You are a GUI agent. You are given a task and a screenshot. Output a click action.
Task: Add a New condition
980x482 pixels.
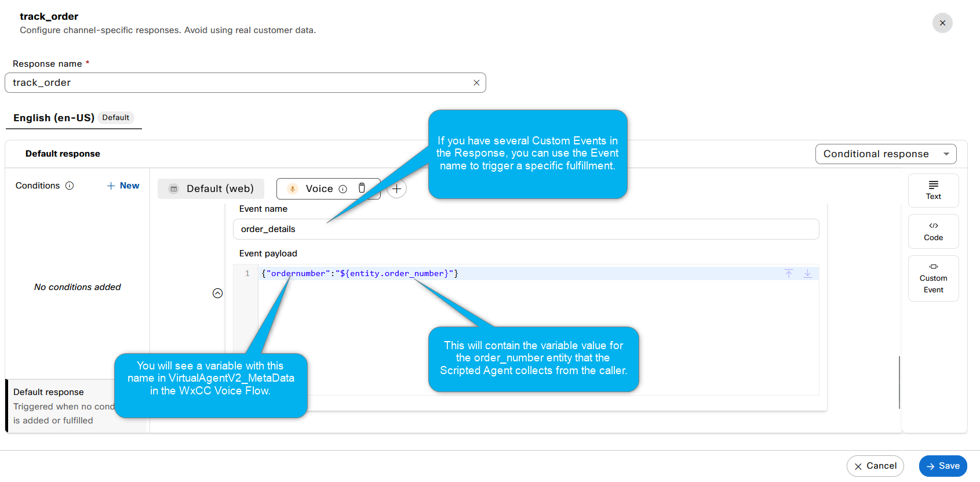[x=123, y=186]
